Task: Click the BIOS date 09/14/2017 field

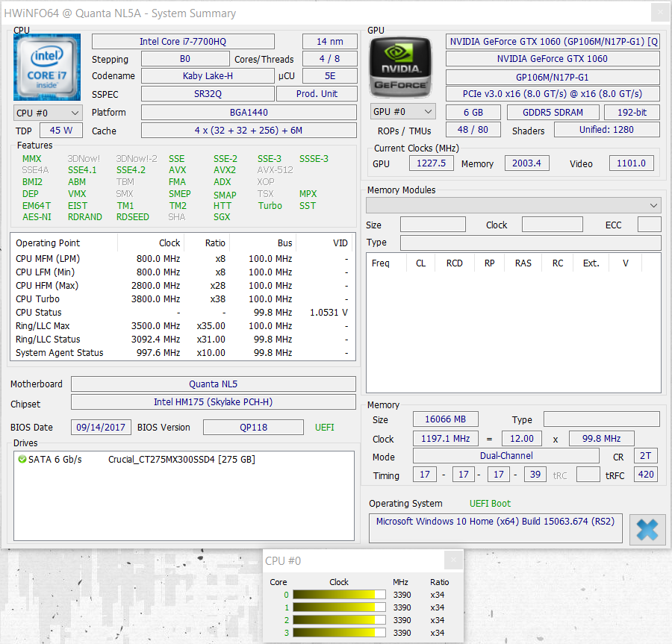Action: pyautogui.click(x=101, y=428)
